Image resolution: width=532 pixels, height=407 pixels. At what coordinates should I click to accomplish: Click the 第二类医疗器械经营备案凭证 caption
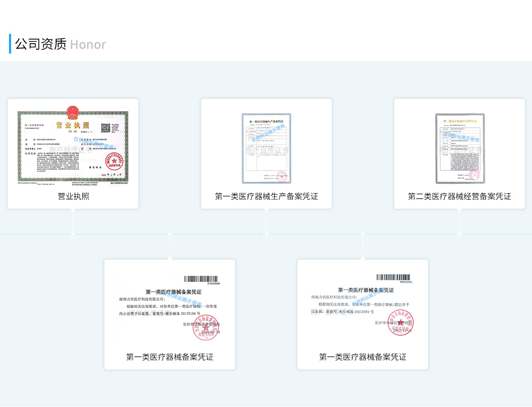click(x=459, y=197)
